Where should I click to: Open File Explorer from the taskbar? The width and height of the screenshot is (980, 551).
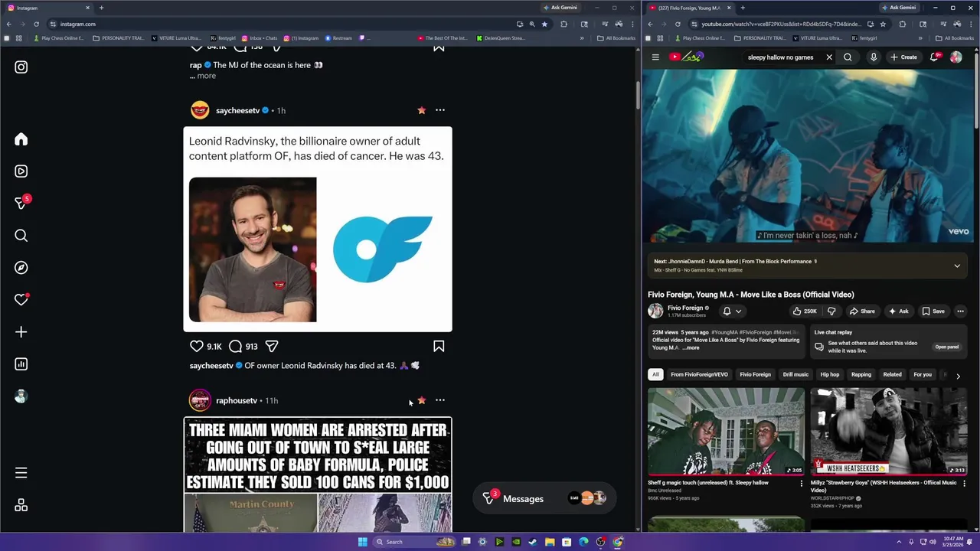click(550, 542)
